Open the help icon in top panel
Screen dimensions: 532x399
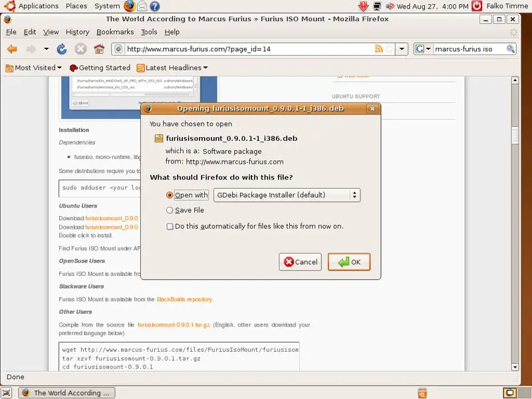155,6
